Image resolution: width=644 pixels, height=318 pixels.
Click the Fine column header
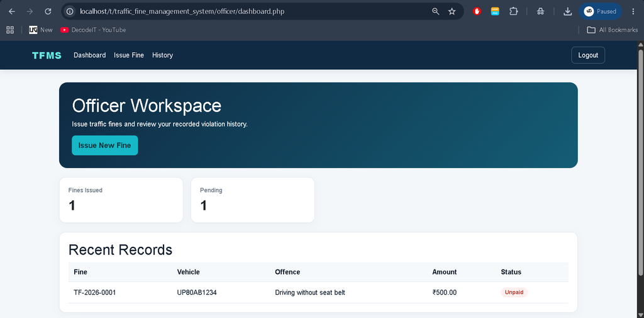80,272
